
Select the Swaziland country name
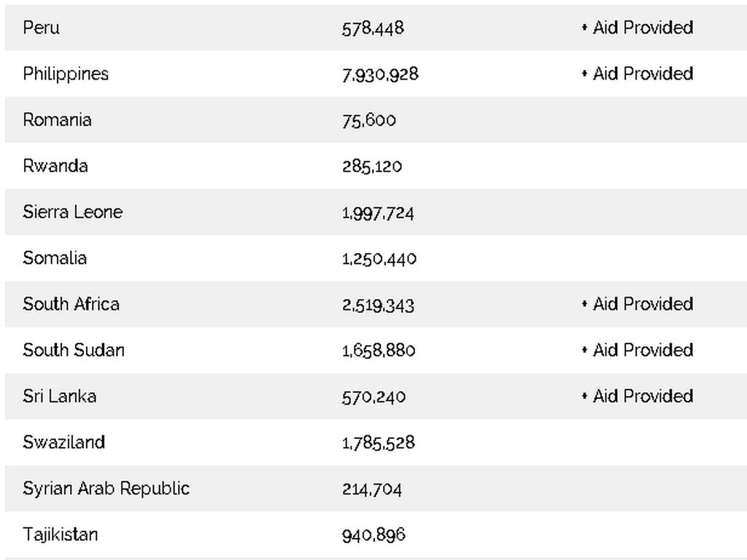(63, 443)
